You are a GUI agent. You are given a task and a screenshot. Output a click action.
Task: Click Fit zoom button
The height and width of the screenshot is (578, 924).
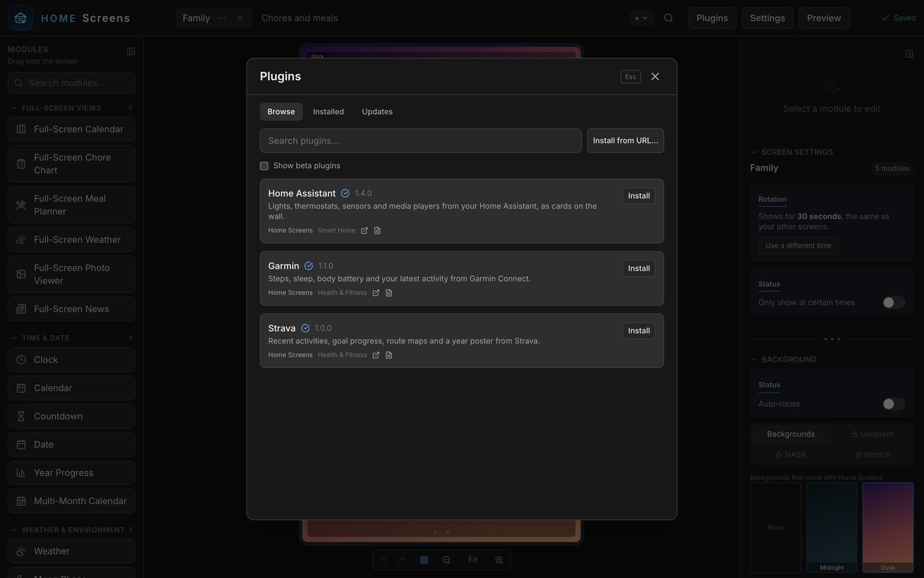pyautogui.click(x=472, y=560)
